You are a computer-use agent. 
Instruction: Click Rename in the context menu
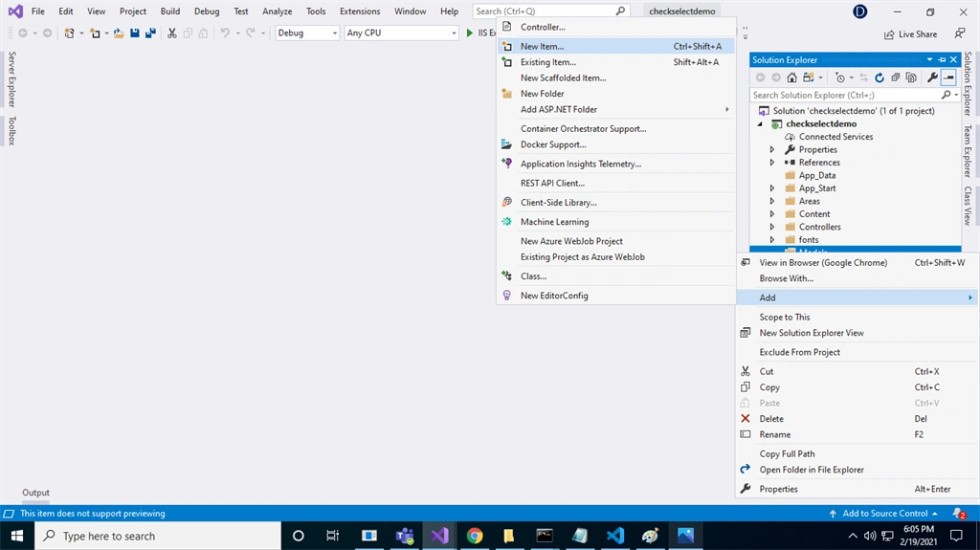click(x=857, y=434)
